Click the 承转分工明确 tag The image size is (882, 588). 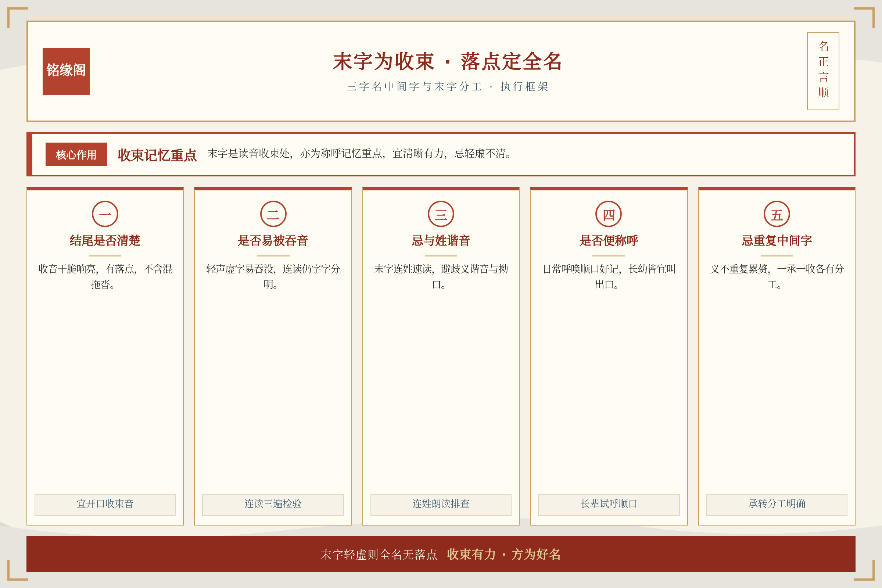click(777, 505)
